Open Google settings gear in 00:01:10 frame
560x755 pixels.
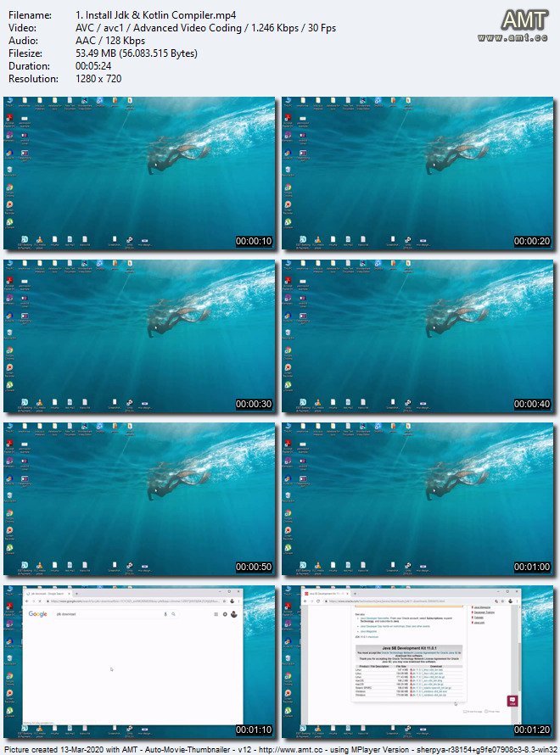click(225, 614)
